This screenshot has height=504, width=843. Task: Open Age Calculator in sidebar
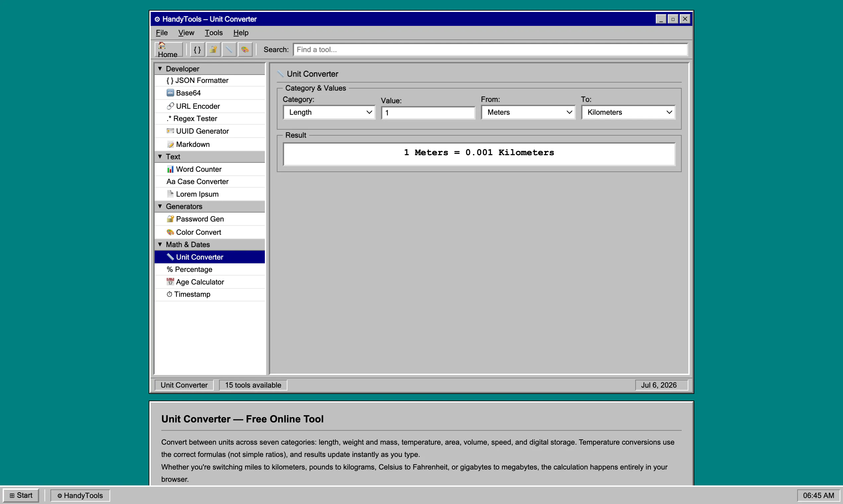[210, 282]
